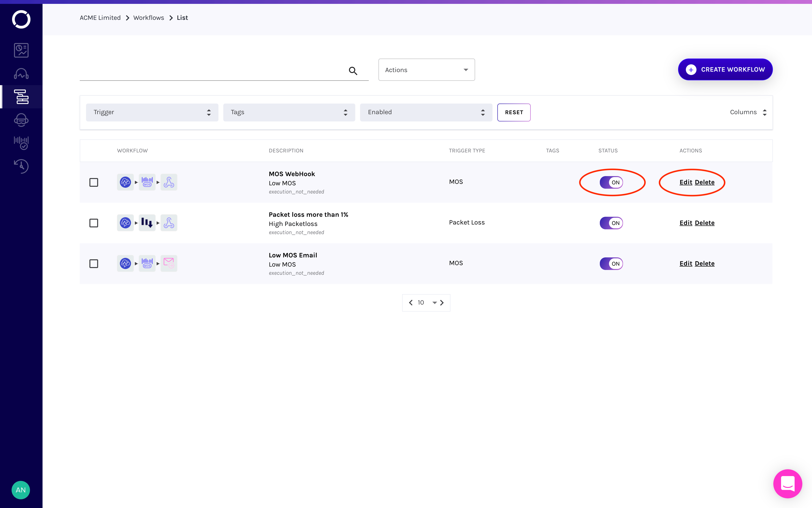Select the Packet loss more than 1% checkbox

pos(94,223)
